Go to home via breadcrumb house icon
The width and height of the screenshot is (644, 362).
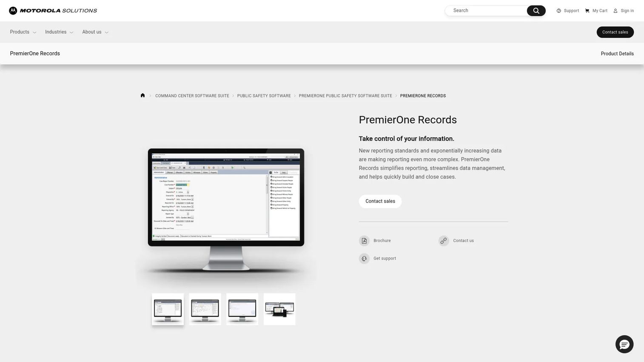(143, 95)
